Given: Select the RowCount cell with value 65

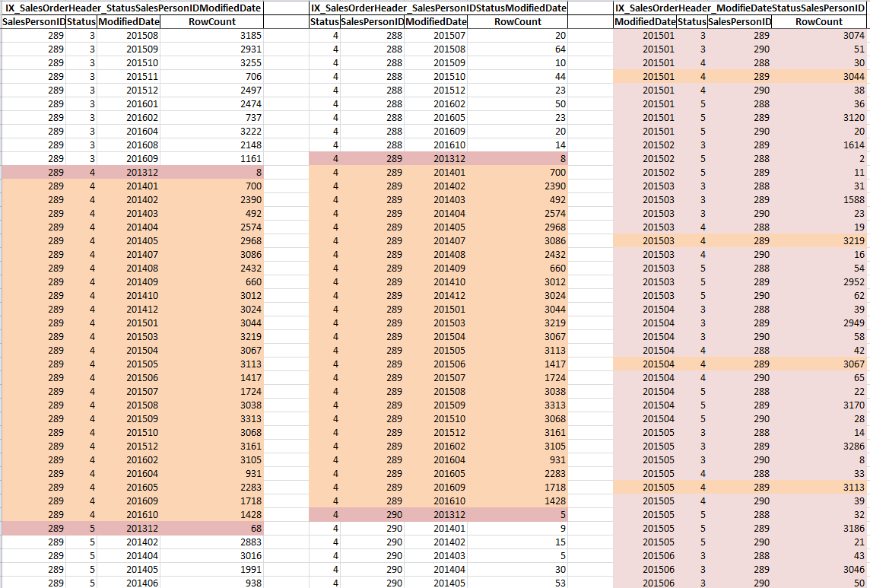Looking at the screenshot, I should click(x=819, y=377).
